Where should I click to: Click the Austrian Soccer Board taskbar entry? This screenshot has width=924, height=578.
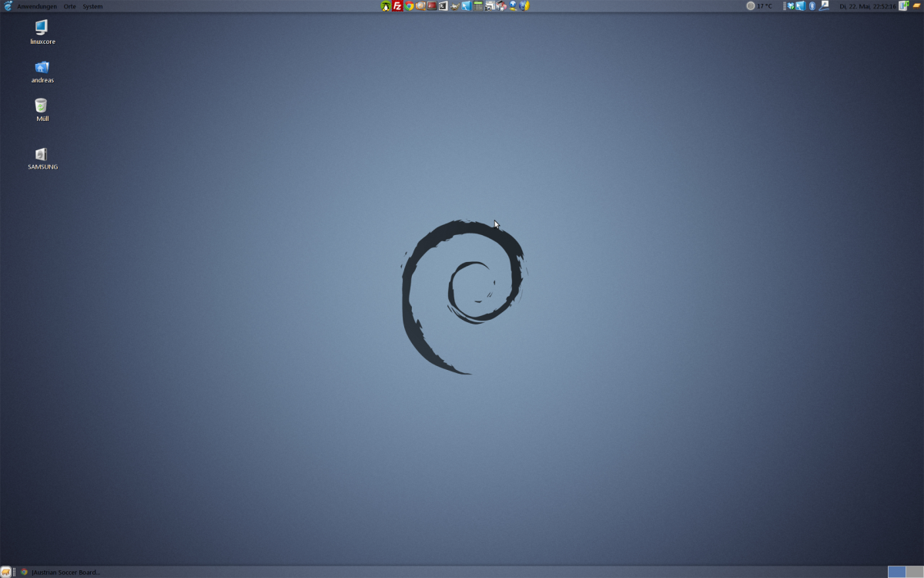tap(61, 572)
